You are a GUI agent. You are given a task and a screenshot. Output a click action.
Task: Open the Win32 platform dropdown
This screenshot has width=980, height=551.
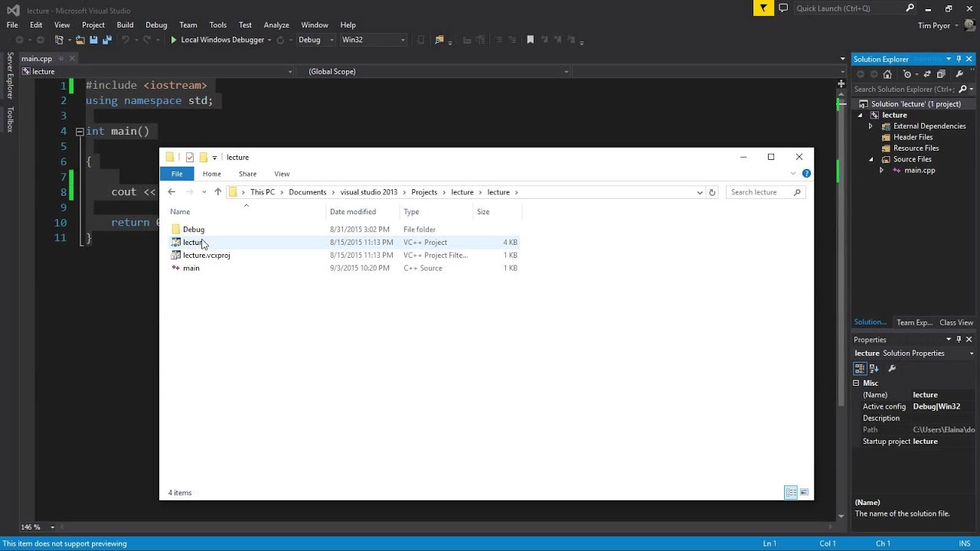click(x=373, y=40)
